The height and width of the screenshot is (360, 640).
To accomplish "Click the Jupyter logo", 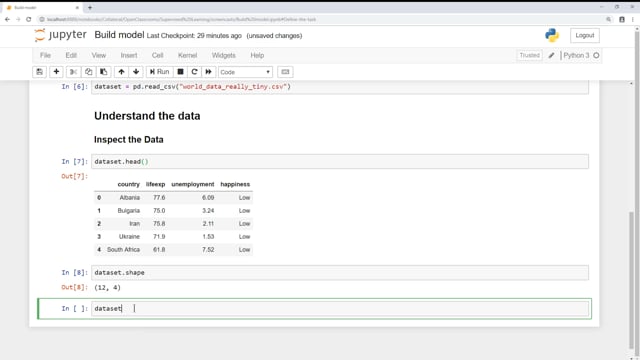I will coord(60,35).
